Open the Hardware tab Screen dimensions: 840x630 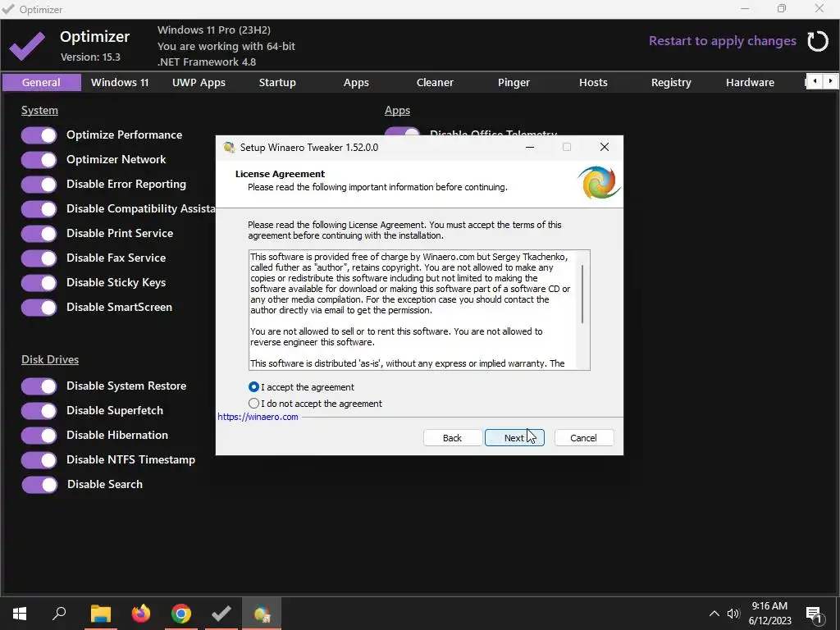click(x=750, y=83)
